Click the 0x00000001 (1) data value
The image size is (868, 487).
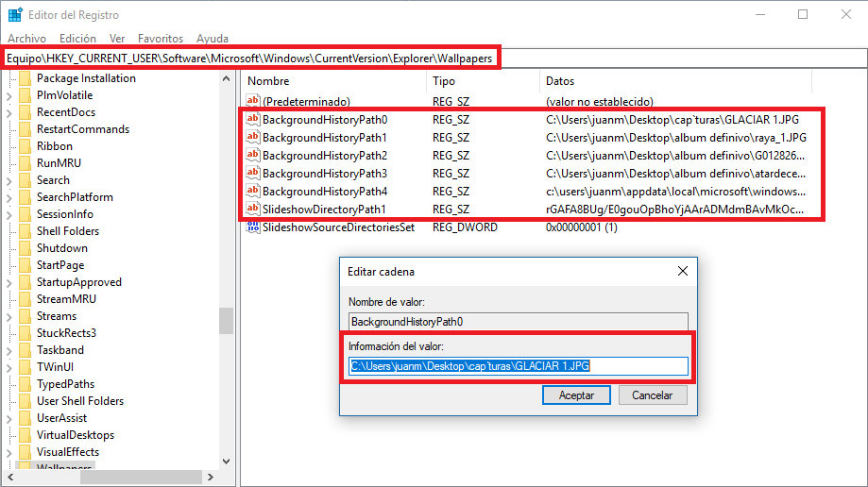pos(581,227)
